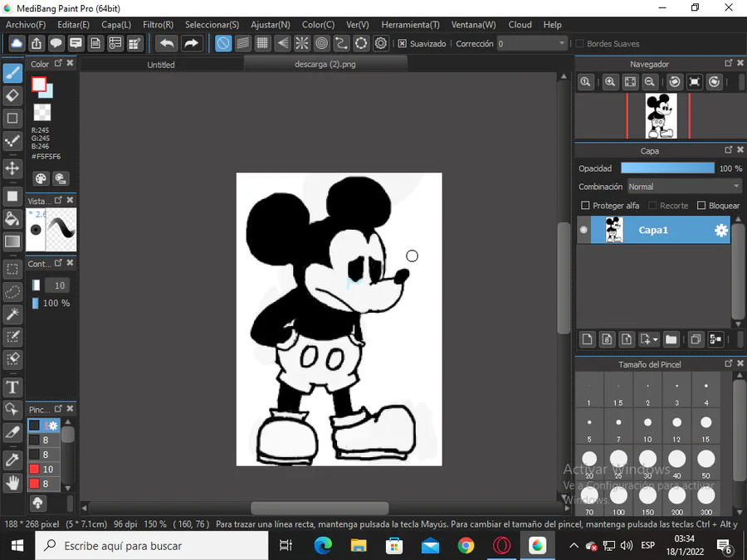Viewport: 747px width, 560px height.
Task: Choose brush size 1.5
Action: click(618, 390)
